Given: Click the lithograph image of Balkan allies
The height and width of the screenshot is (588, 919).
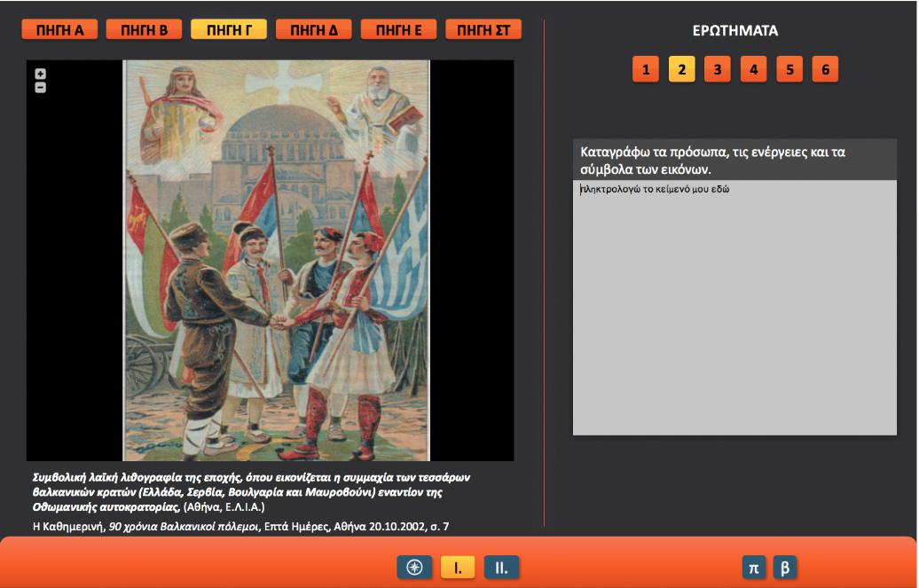Looking at the screenshot, I should 276,260.
